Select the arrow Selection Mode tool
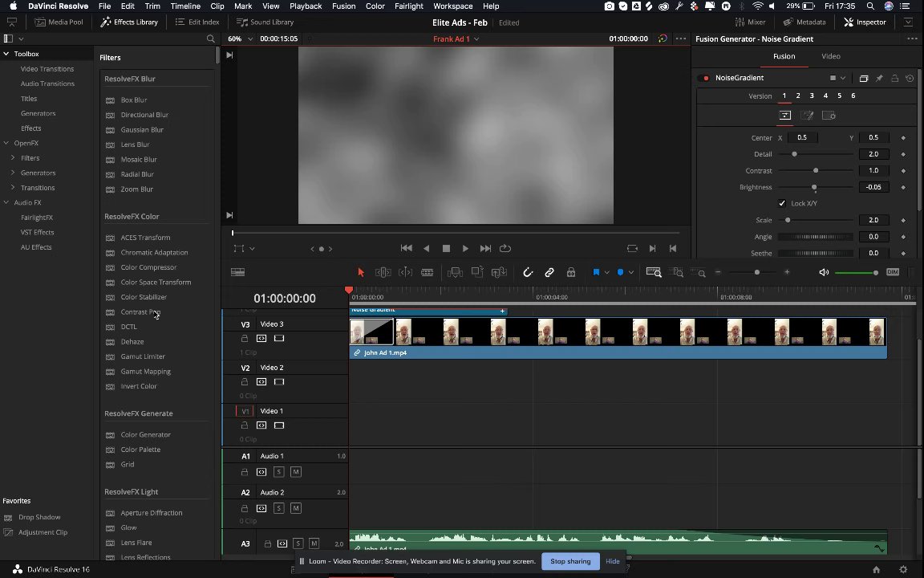 [361, 273]
